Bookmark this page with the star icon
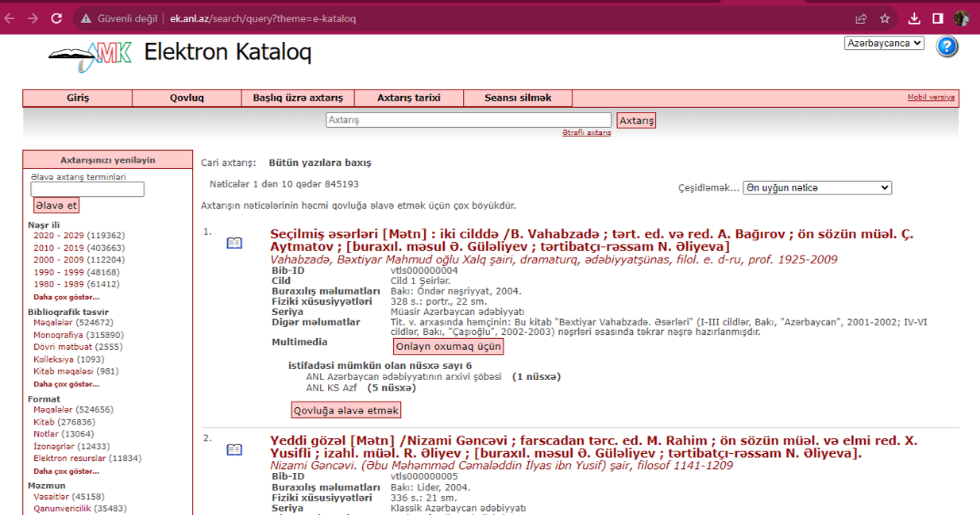 885,18
